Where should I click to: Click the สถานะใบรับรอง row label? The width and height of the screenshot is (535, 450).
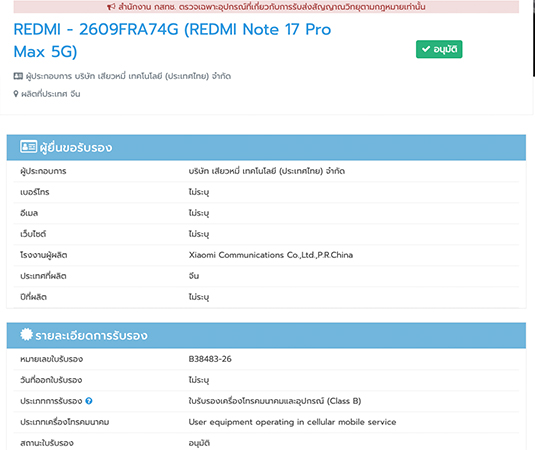pyautogui.click(x=47, y=443)
